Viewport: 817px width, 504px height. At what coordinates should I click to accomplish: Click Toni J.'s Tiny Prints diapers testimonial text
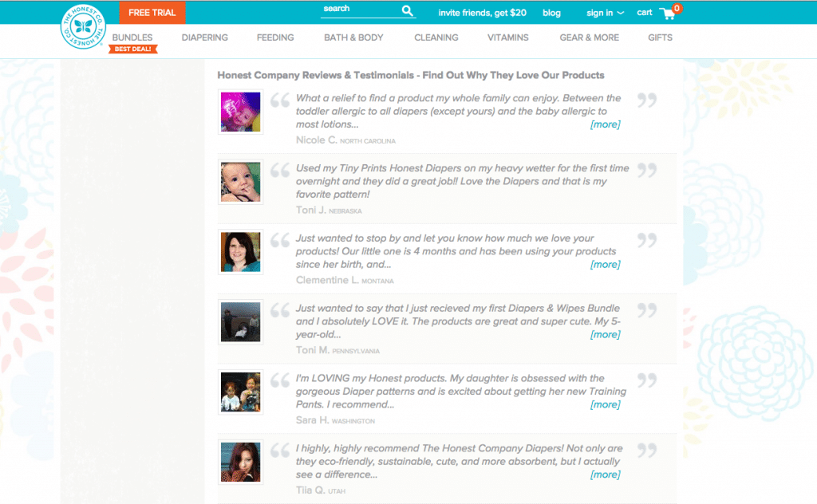(x=462, y=181)
